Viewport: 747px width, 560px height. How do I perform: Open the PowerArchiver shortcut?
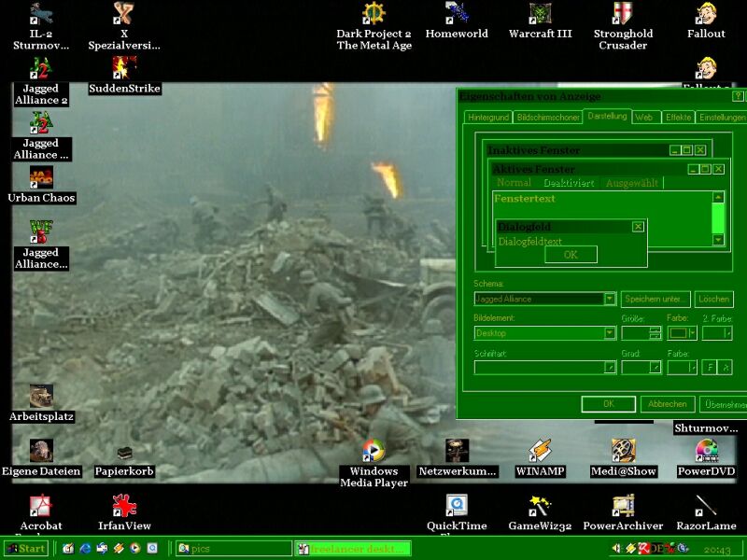623,506
